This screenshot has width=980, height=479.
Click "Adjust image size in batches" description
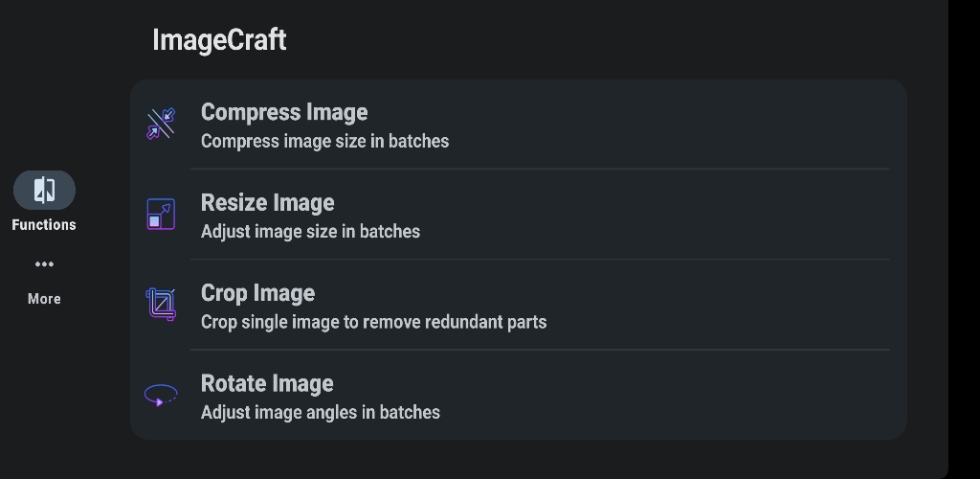(311, 232)
